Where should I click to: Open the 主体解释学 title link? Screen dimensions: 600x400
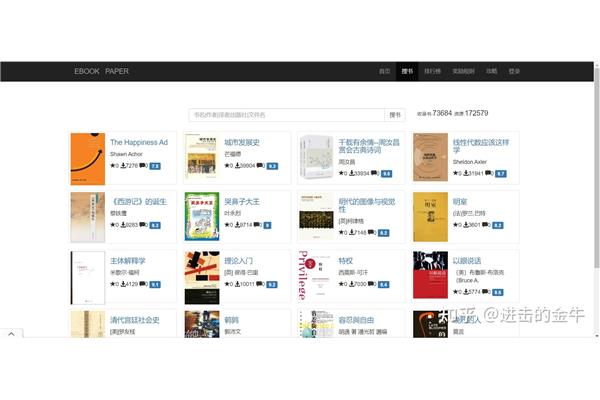128,261
